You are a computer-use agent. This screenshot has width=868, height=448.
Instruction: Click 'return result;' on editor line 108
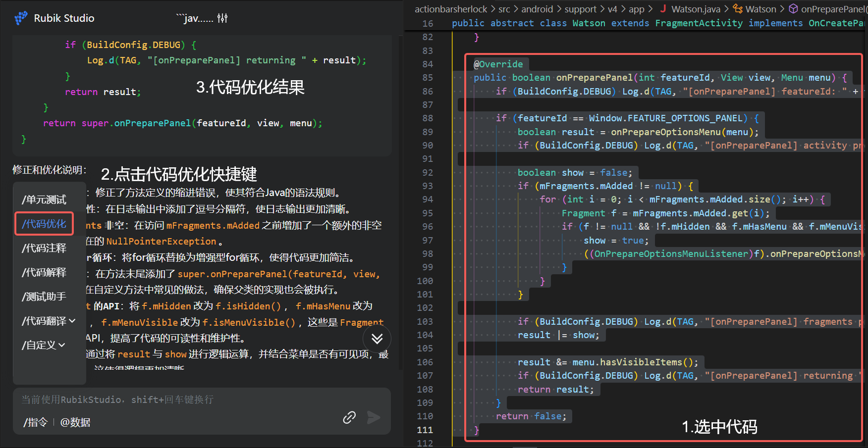coord(556,389)
